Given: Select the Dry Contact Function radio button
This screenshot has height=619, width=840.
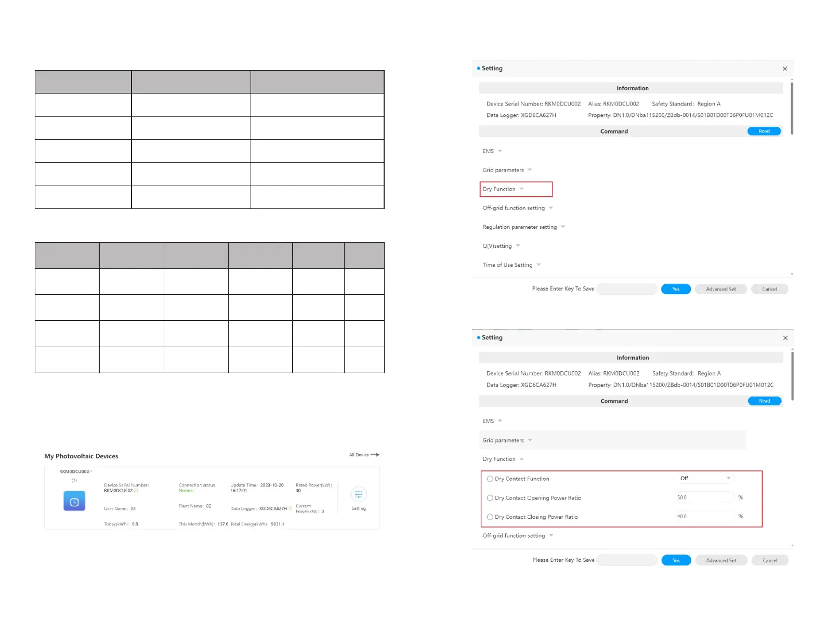Looking at the screenshot, I should (x=490, y=479).
